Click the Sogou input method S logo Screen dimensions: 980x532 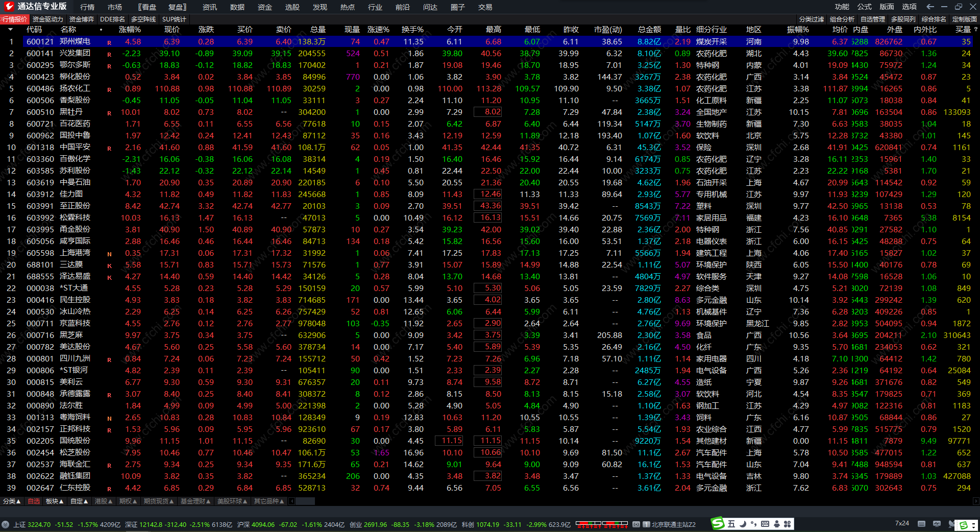(718, 524)
